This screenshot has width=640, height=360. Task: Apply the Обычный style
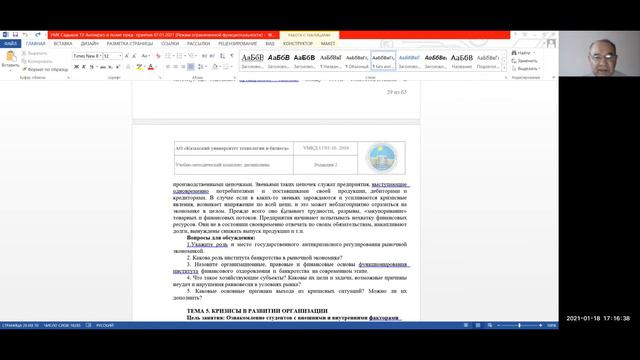pos(357,61)
